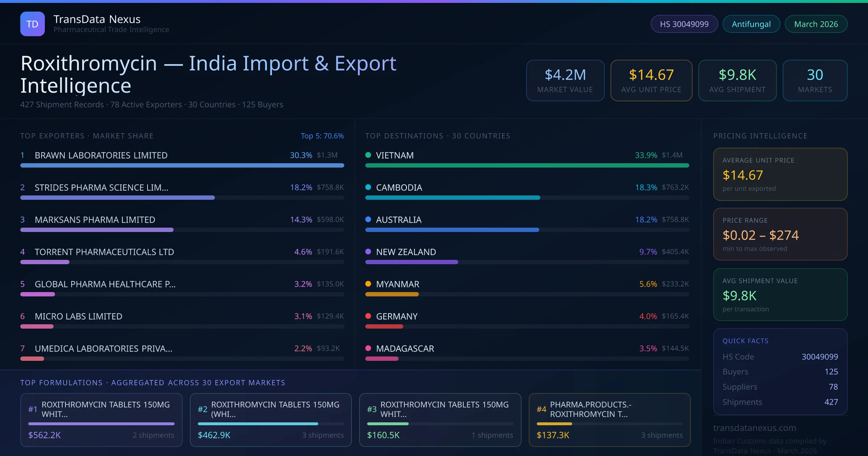Viewport: 868px width, 456px height.
Task: Open formulation #1 Roxithromycin Tablets card
Action: coord(101,420)
